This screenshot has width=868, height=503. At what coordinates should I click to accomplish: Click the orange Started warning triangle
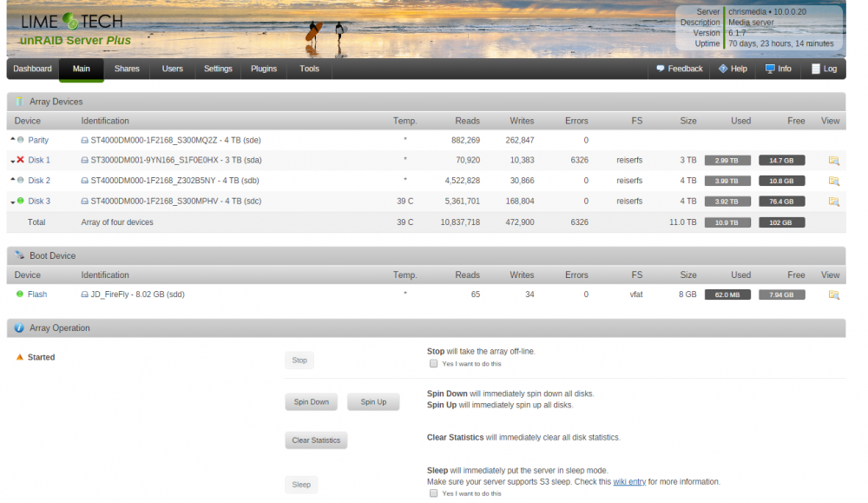click(x=20, y=357)
